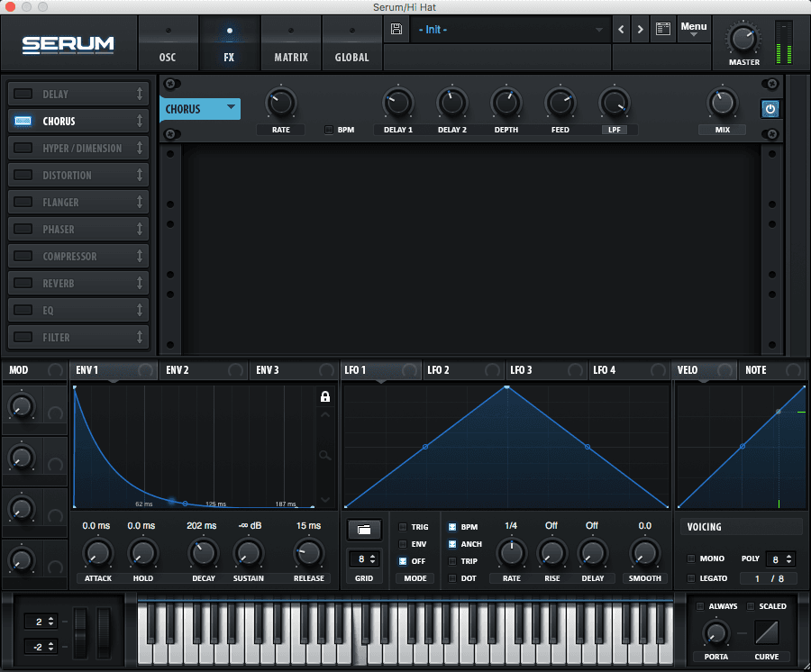Uncheck the LFO ANCH checkbox
Screen dimensions: 811x672
[x=452, y=544]
